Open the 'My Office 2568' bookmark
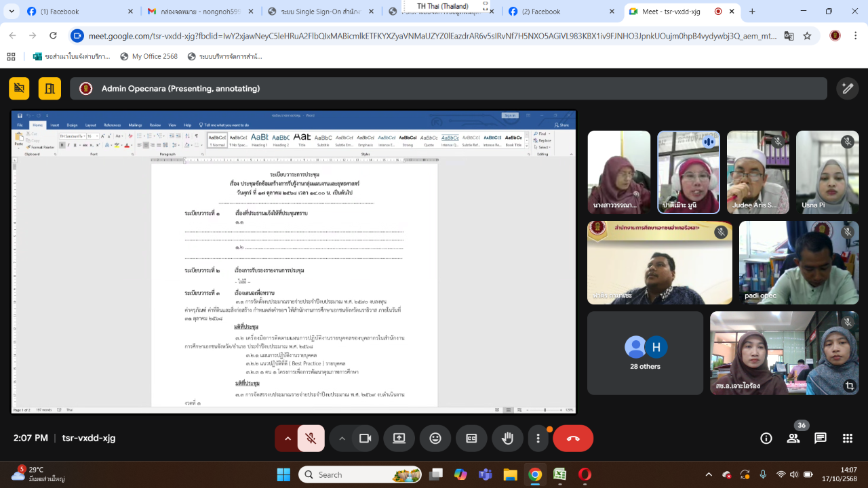 pyautogui.click(x=149, y=56)
